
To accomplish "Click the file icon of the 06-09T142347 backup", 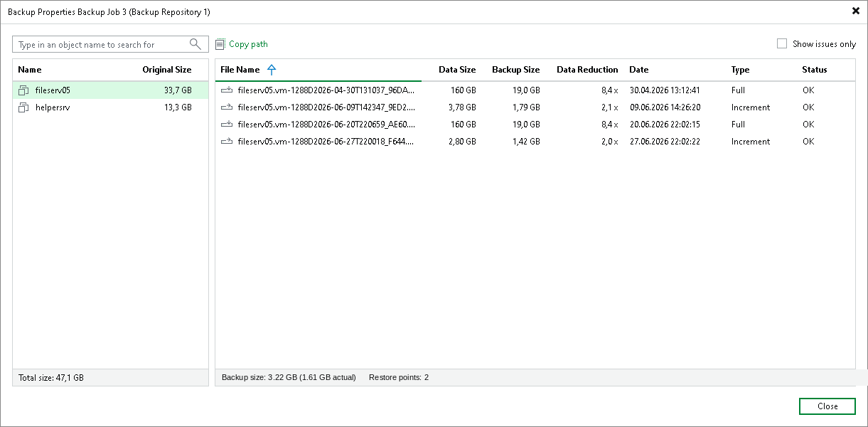I will (227, 107).
